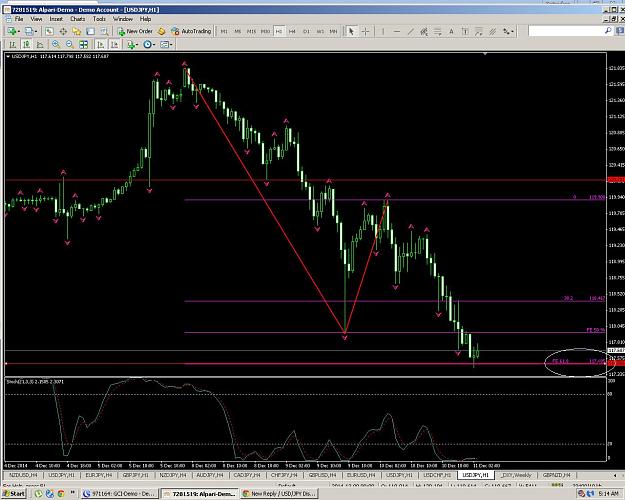Switch to the GBPJPY,H1 chart tab
The image size is (625, 500).
[136, 475]
